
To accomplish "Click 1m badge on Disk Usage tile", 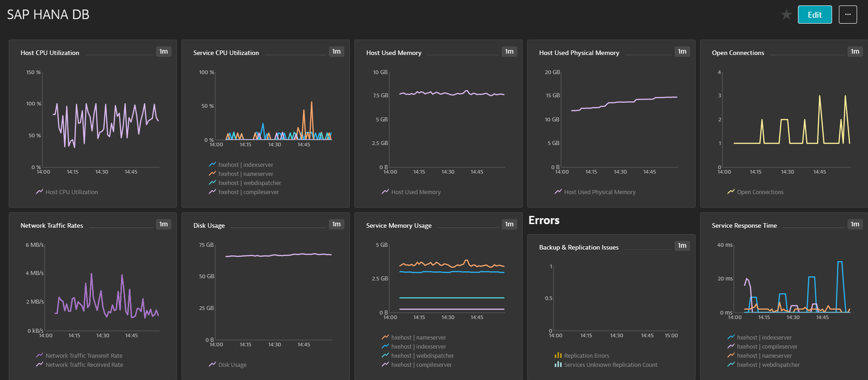I will click(x=337, y=224).
